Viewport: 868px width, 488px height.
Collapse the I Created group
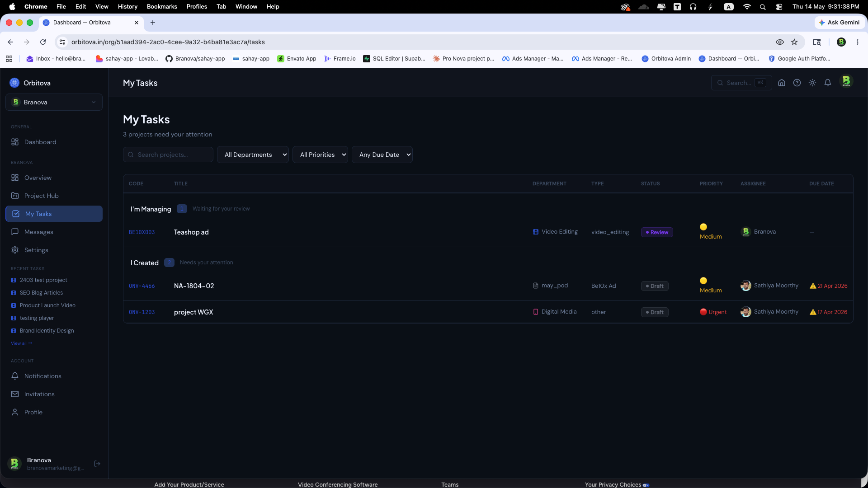(x=144, y=263)
